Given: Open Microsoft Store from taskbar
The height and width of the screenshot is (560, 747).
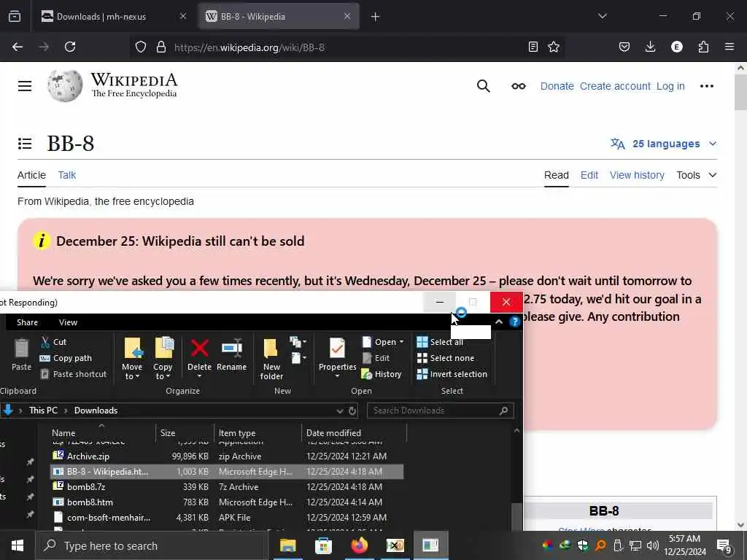Looking at the screenshot, I should (x=323, y=545).
